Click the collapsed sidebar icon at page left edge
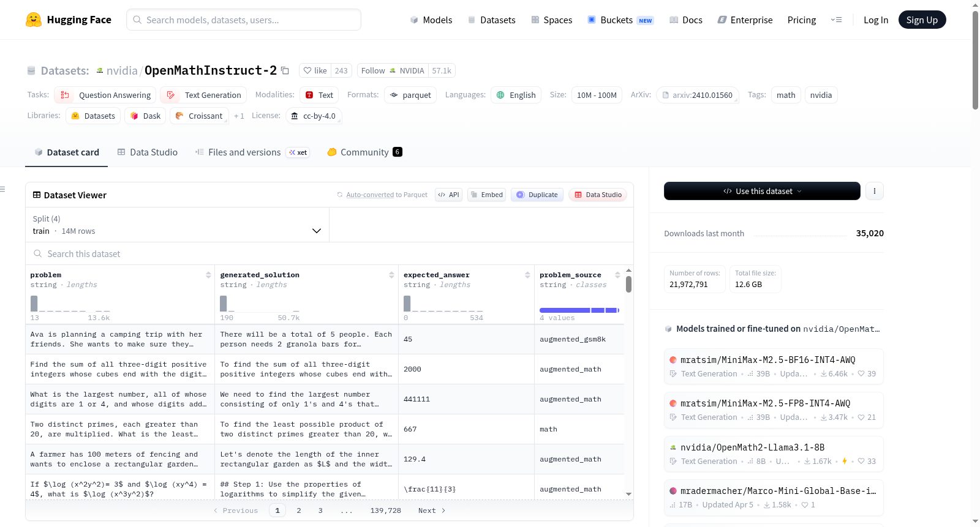This screenshot has width=980, height=527. [x=2, y=189]
